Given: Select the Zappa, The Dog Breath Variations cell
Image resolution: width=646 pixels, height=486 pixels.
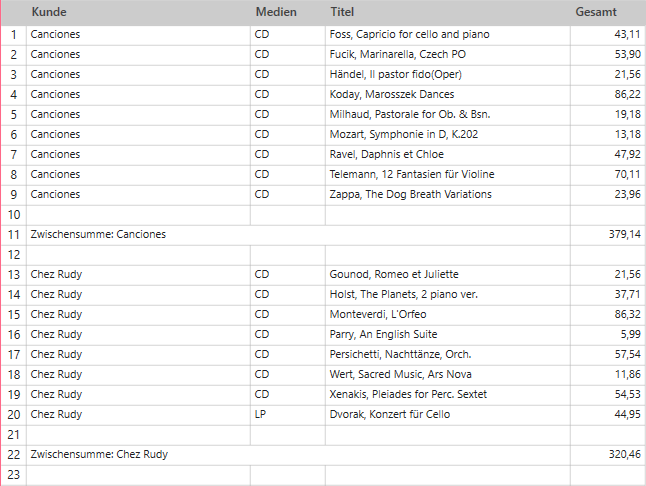Looking at the screenshot, I should 410,195.
